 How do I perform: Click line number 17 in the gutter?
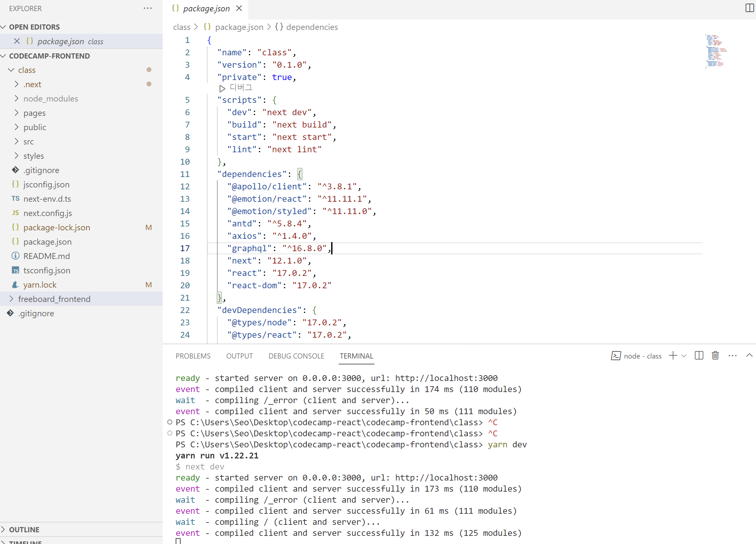point(185,248)
